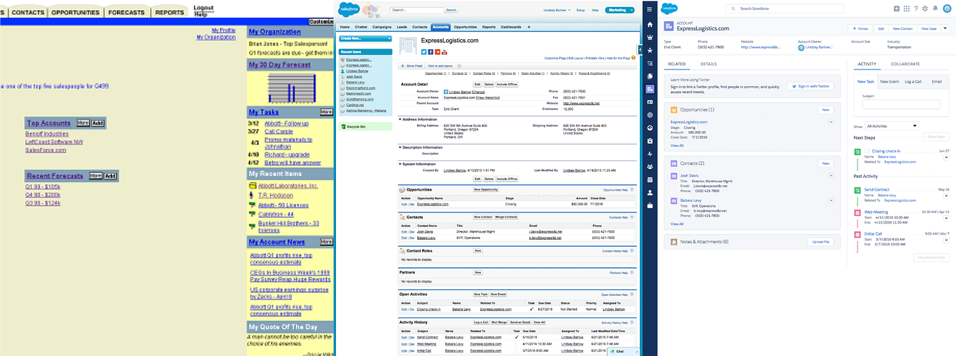This screenshot has width=980, height=356.
Task: Click the global add plus icon
Action: click(897, 8)
